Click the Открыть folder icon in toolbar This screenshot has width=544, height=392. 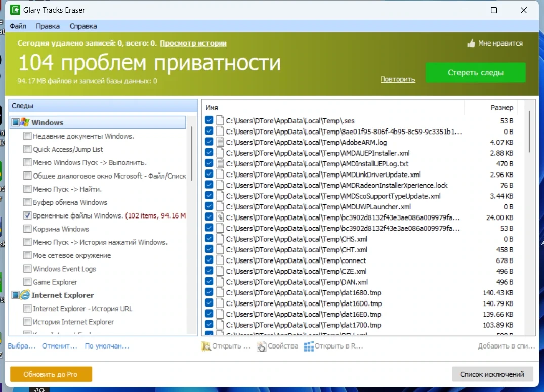tap(206, 346)
